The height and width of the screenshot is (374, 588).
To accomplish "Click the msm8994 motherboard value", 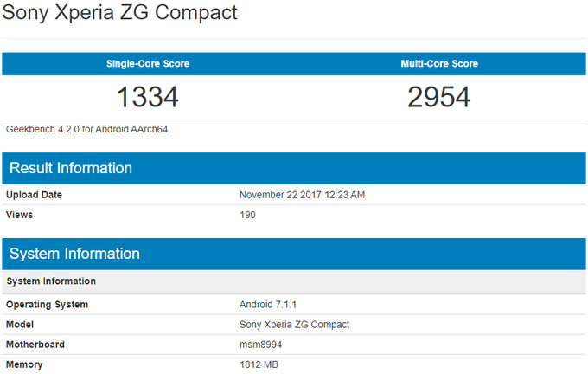I will (261, 345).
